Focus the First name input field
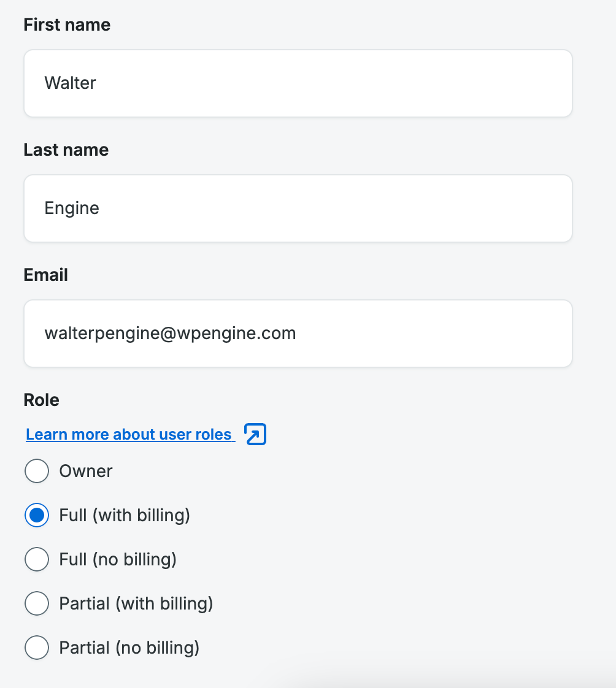The height and width of the screenshot is (688, 616). coord(298,83)
